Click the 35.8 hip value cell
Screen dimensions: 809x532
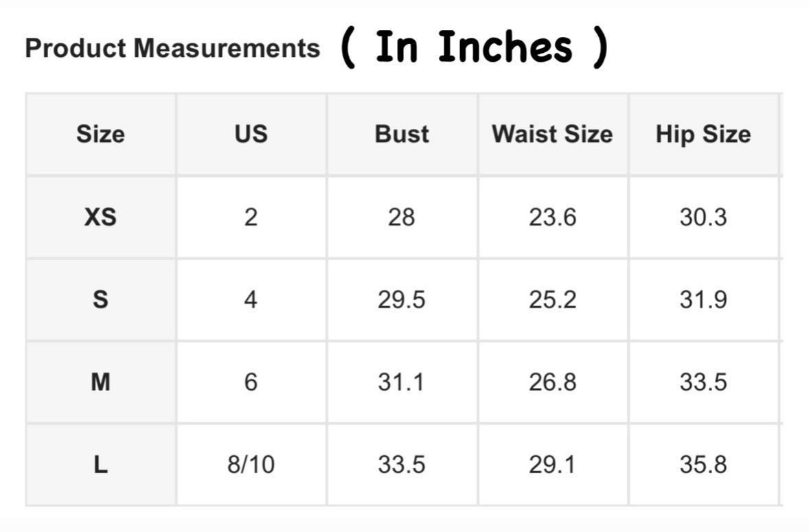point(703,465)
